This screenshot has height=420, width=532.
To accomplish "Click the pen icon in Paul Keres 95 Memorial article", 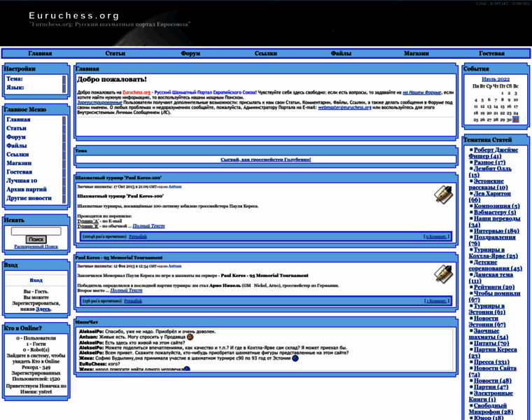I will (443, 274).
